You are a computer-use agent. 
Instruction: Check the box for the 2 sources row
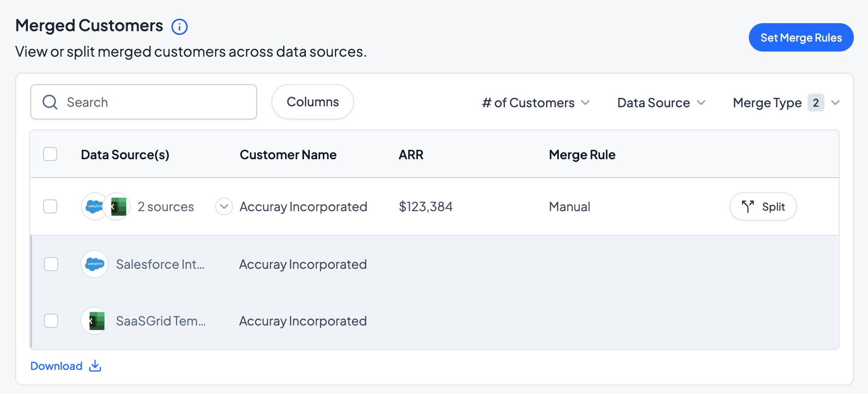coord(50,206)
